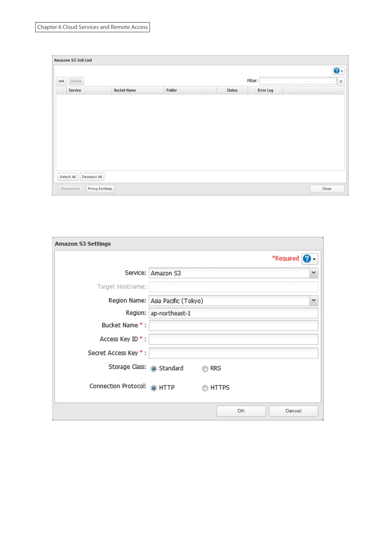The height and width of the screenshot is (554, 392).
Task: Close the Amazon S3 Job List
Action: tap(327, 189)
